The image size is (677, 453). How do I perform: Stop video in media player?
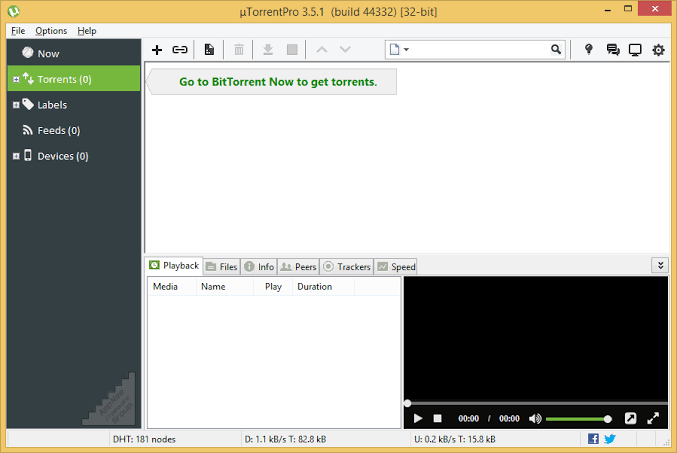(437, 418)
